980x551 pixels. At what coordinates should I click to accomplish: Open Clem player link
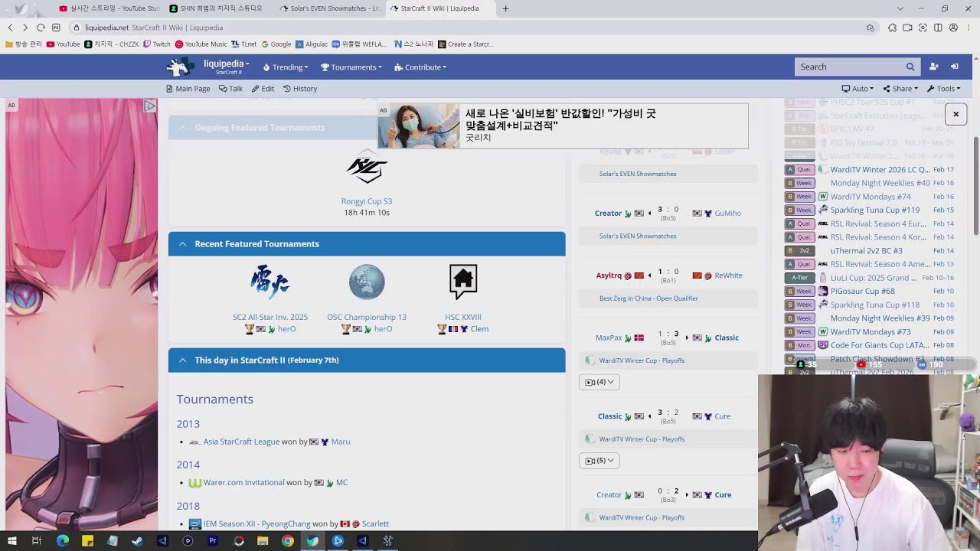[x=479, y=329]
